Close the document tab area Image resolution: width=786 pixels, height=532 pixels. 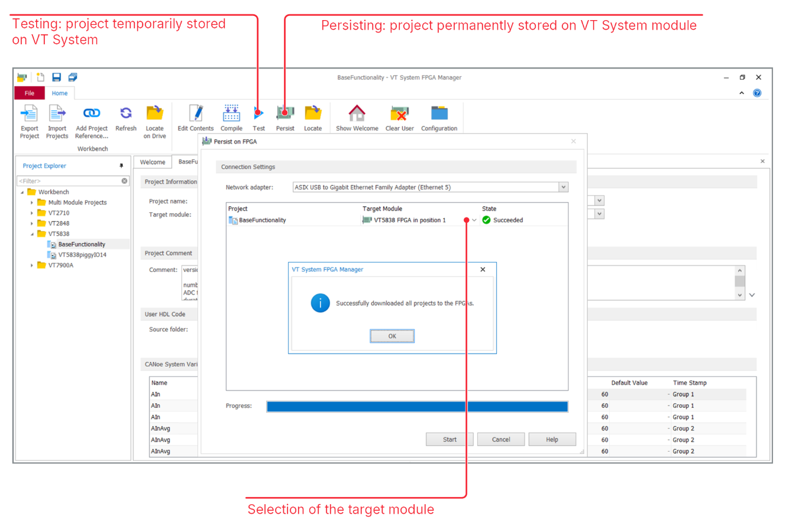(x=762, y=161)
